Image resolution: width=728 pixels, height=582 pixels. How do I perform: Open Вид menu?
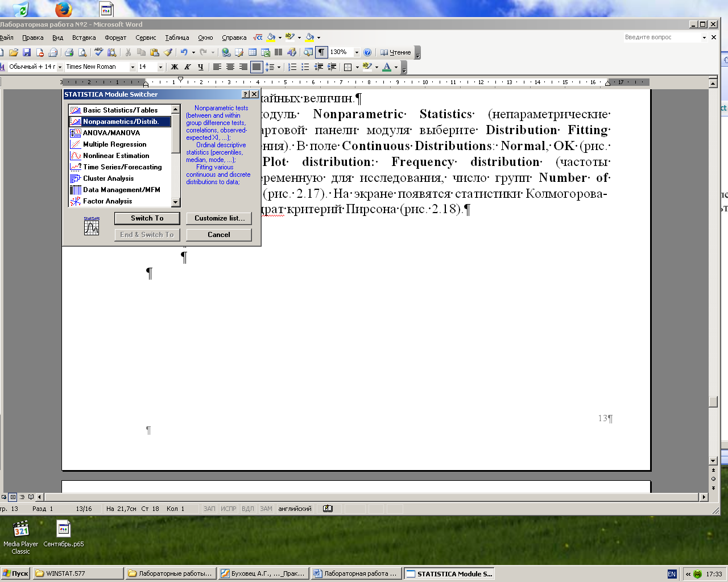coord(57,38)
